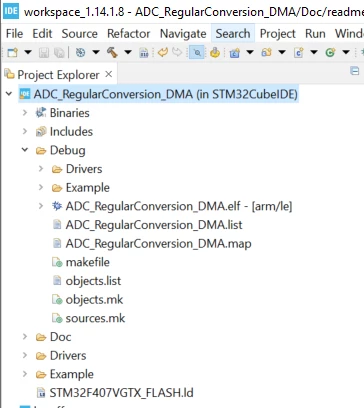The height and width of the screenshot is (408, 364).
Task: Click the STM32CubeIDE icon in title bar
Action: [x=11, y=11]
